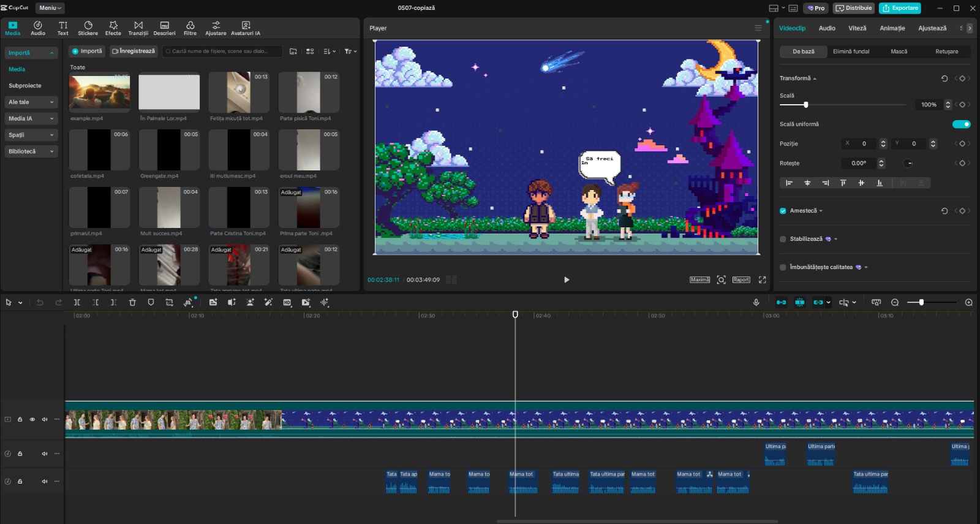Click the timeline zoom out magnifier
Screen dimensions: 980x524
click(x=895, y=302)
